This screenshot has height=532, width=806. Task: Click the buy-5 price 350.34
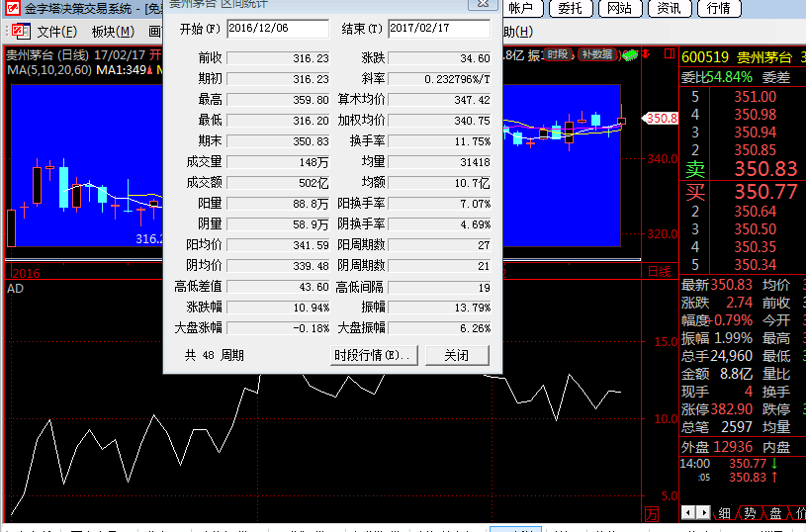(x=755, y=265)
